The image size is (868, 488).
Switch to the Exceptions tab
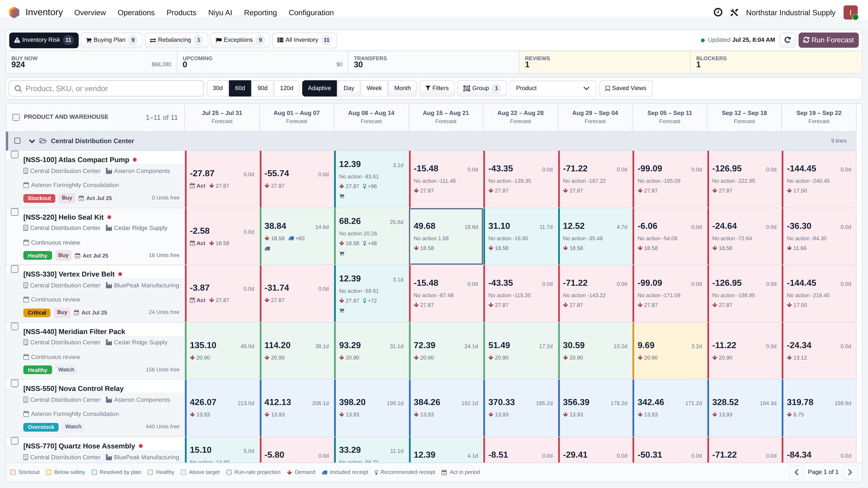coord(240,40)
